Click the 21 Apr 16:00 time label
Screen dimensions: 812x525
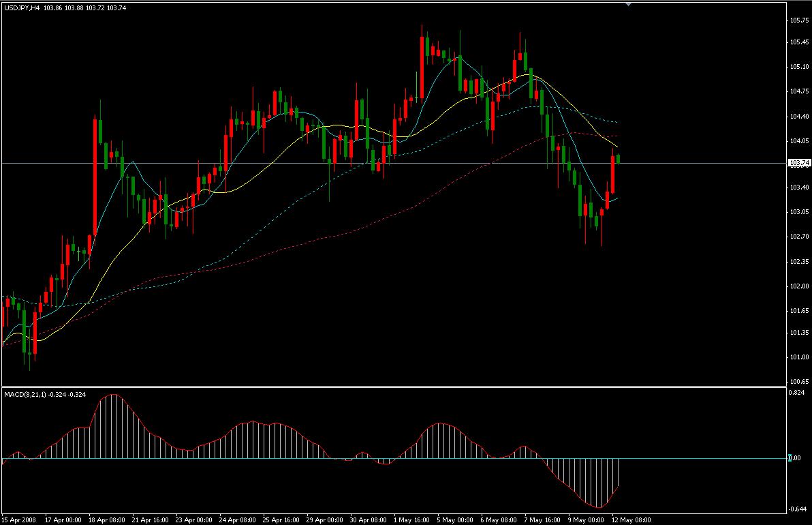coord(150,520)
